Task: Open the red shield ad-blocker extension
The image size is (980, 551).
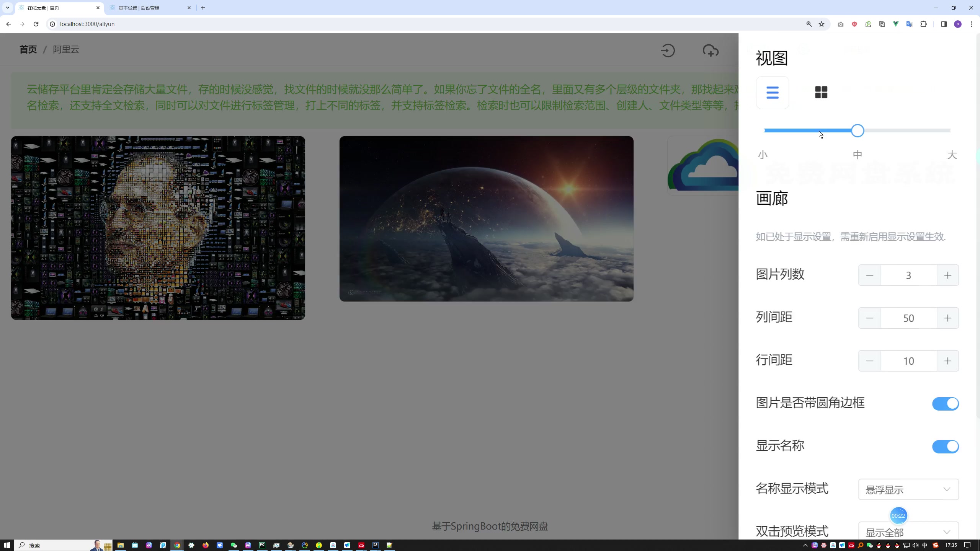Action: coord(854,24)
